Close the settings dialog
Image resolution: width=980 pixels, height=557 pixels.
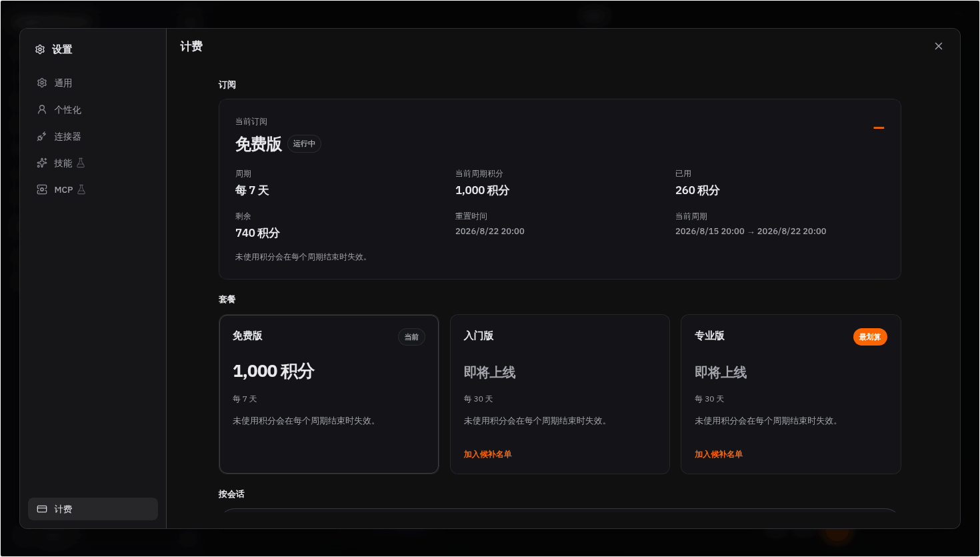[939, 46]
